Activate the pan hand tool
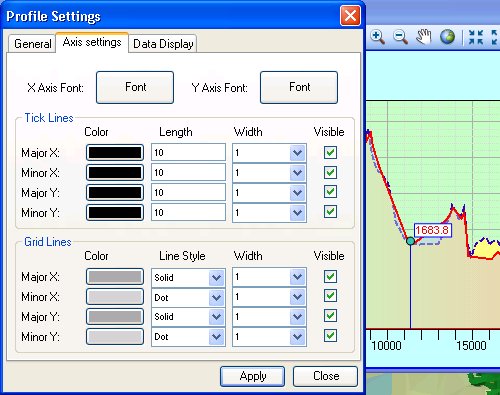This screenshot has width=500, height=395. tap(424, 37)
